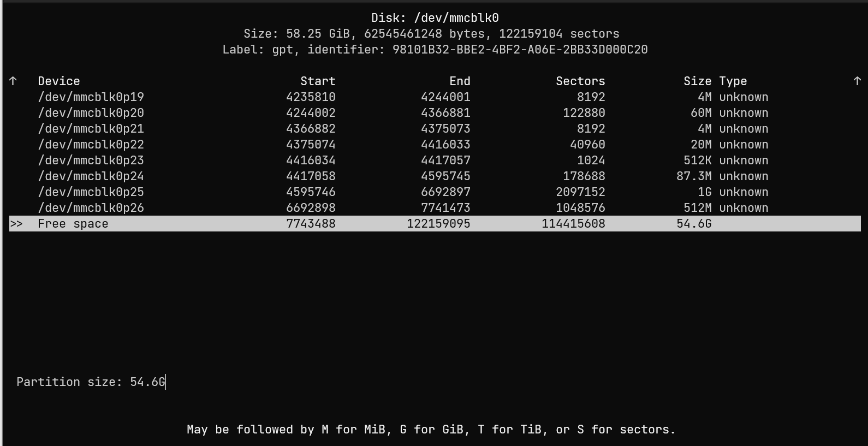Click the Size column header
This screenshot has width=868, height=446.
pos(697,81)
